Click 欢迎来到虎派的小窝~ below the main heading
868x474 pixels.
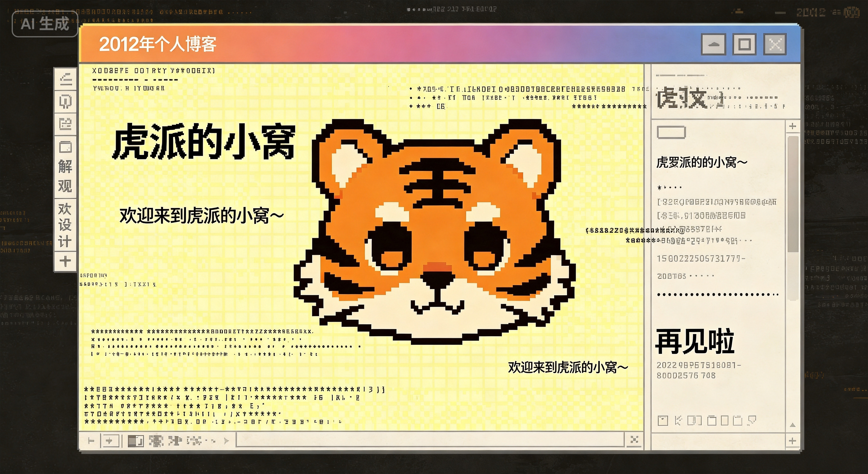coord(202,215)
